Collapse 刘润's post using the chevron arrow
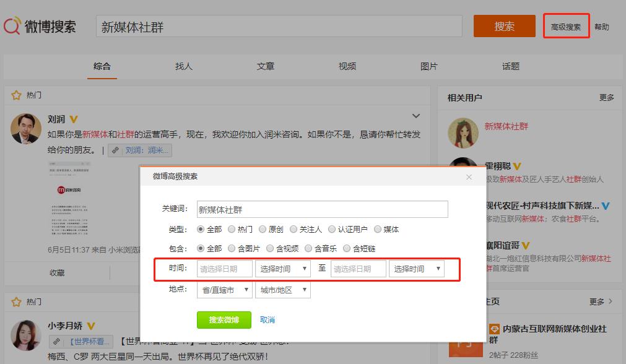Viewport: 626px width, 364px height. [x=416, y=116]
